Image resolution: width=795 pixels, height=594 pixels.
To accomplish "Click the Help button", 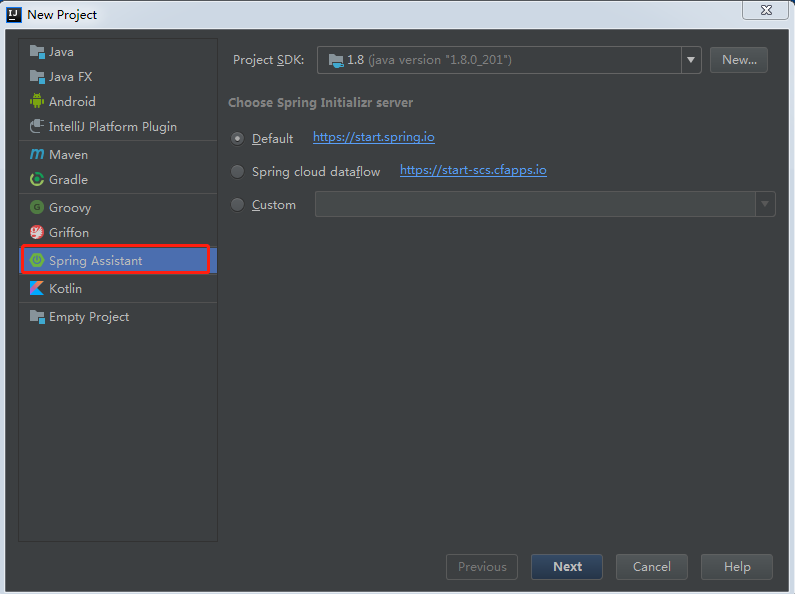I will tap(737, 567).
